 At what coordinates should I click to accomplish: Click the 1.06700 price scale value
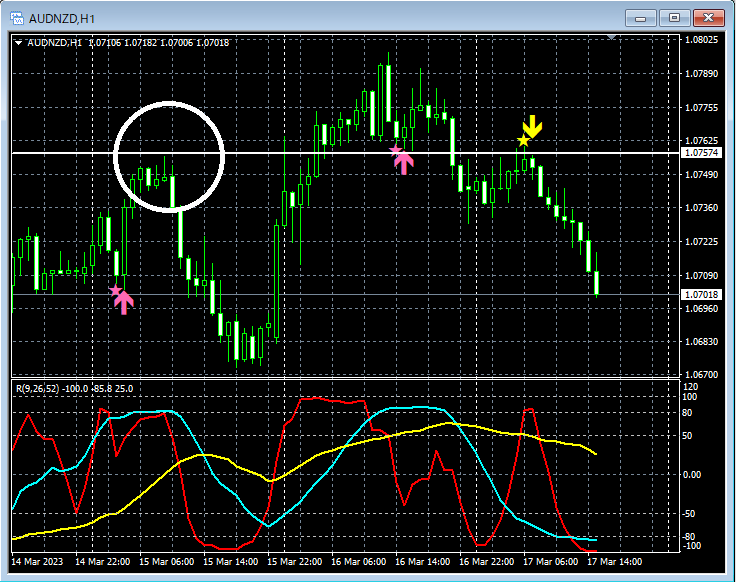(701, 375)
